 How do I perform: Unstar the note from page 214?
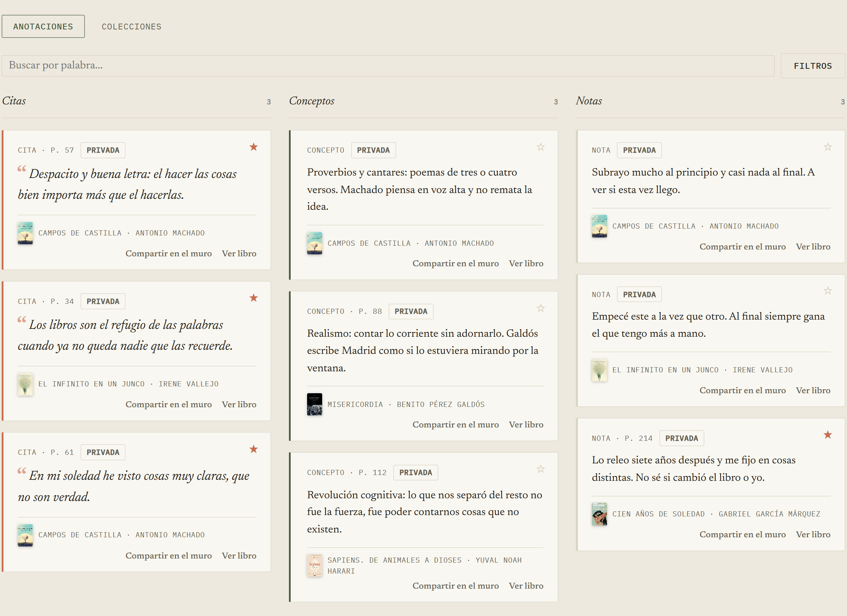tap(827, 435)
